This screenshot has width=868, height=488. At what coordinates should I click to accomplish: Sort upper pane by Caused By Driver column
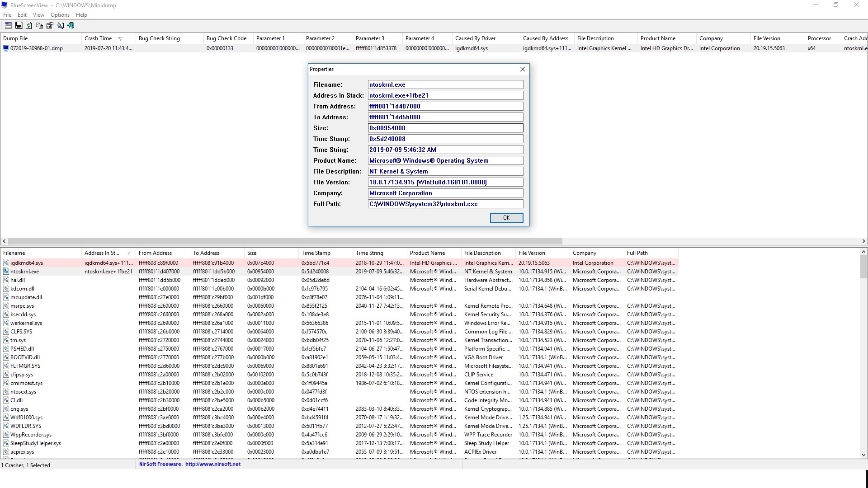point(486,38)
